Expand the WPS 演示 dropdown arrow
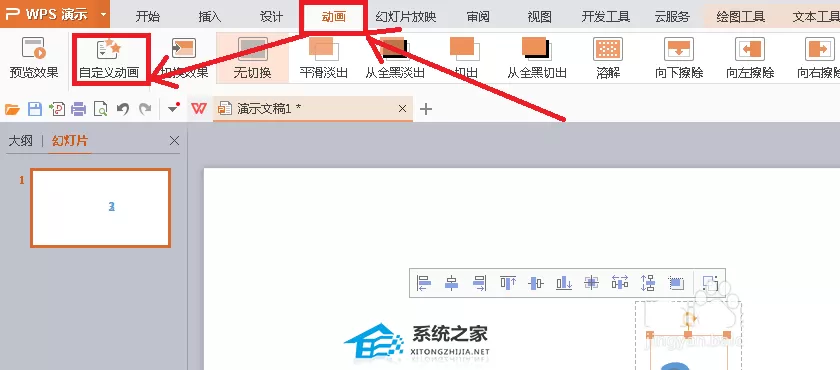Viewport: 840px width, 370px height. (103, 14)
